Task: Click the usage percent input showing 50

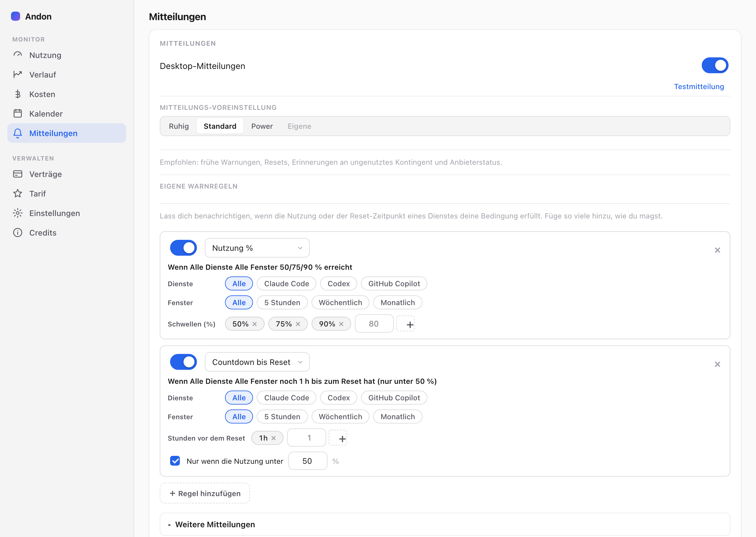Action: [x=308, y=461]
